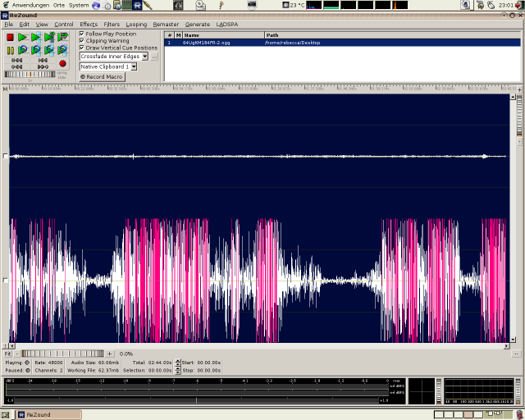Image resolution: width=525 pixels, height=420 pixels.
Task: Play selection looped button
Action: point(36,50)
